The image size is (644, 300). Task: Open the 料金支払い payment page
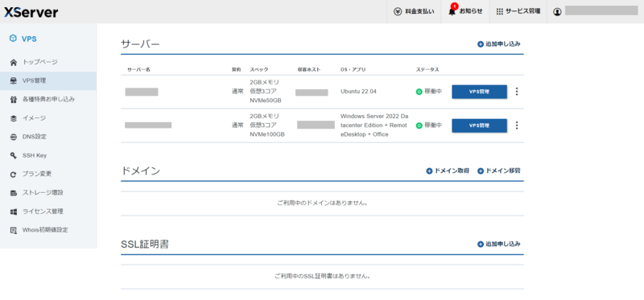point(414,11)
